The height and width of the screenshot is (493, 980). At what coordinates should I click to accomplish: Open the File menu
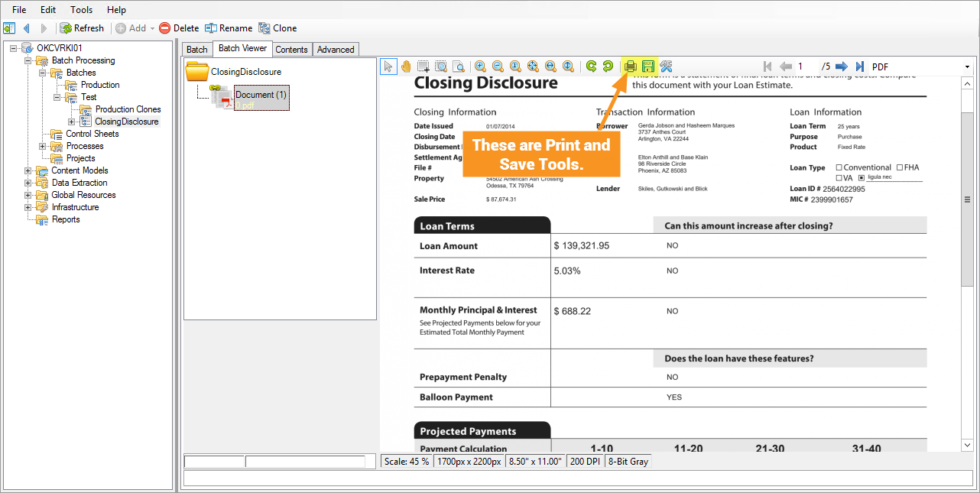click(x=19, y=10)
